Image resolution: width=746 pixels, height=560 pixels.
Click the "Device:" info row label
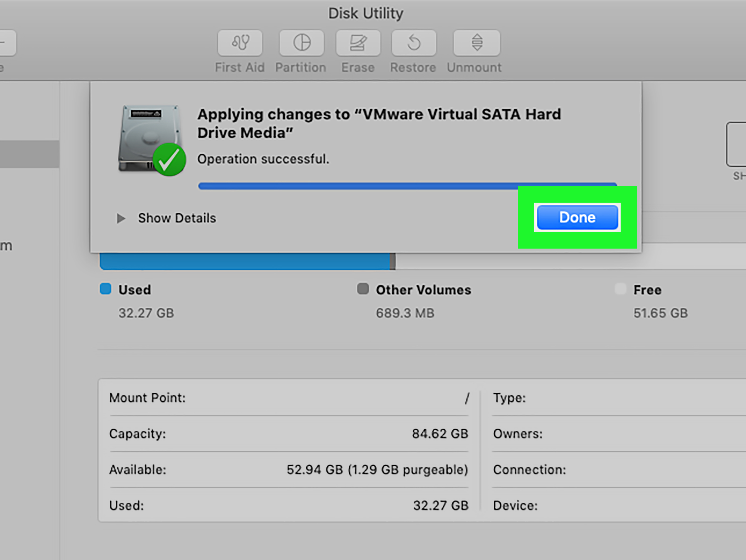click(515, 506)
